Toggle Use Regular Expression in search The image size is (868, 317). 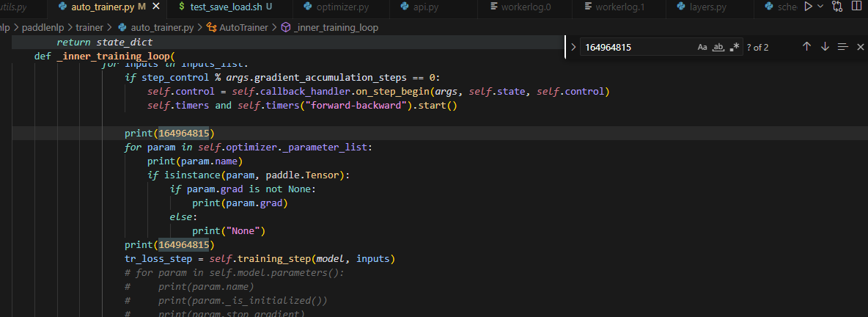735,47
